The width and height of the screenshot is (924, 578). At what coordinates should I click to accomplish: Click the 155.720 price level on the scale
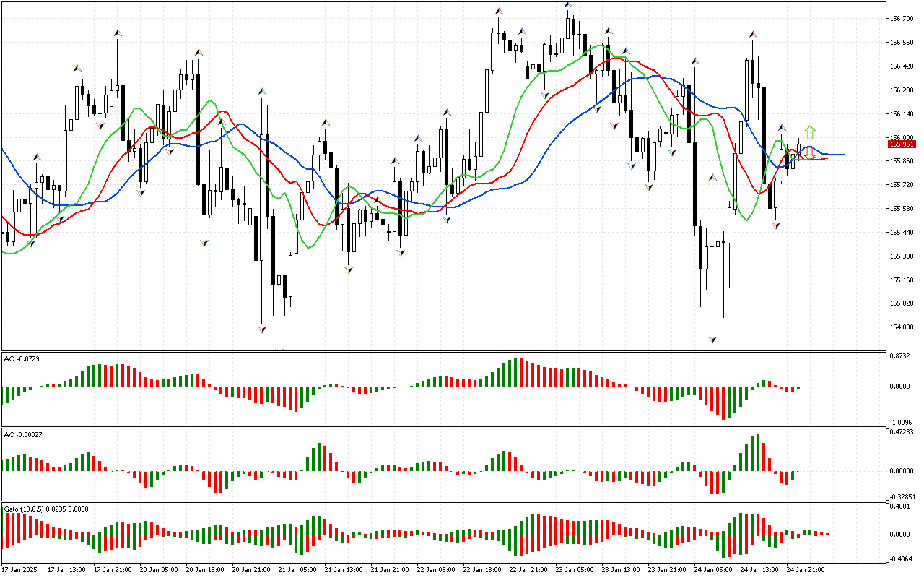pos(902,185)
